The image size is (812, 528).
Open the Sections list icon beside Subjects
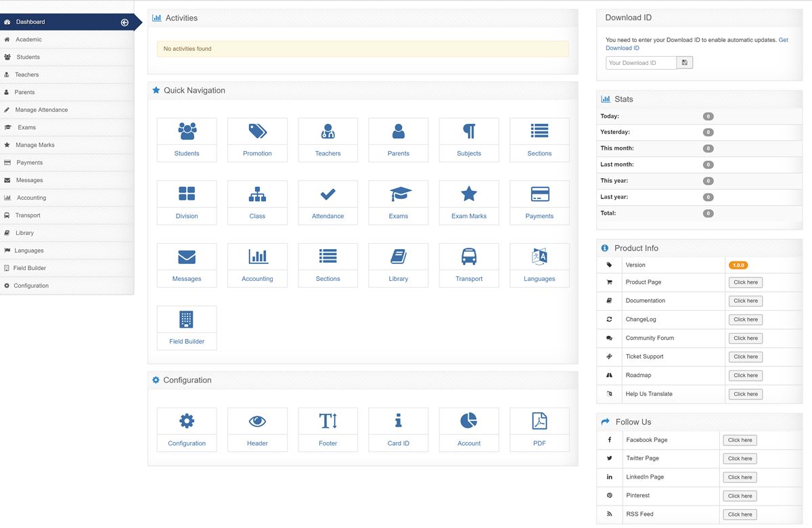539,131
